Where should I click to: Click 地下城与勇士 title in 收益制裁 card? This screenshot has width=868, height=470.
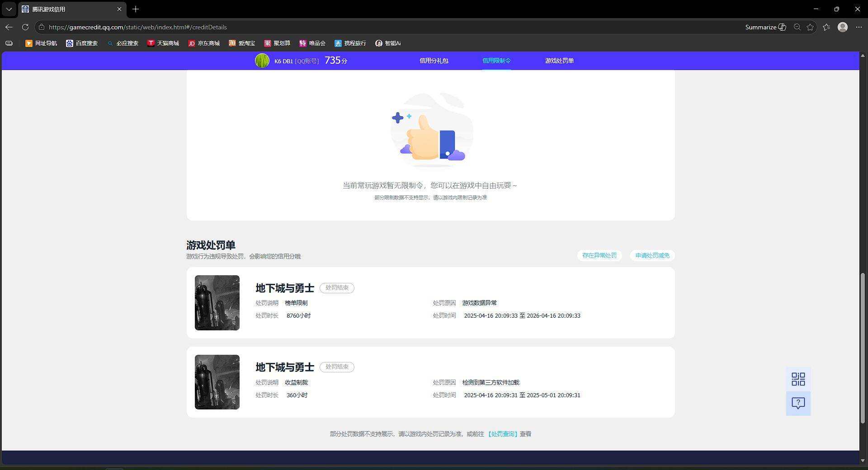(285, 367)
